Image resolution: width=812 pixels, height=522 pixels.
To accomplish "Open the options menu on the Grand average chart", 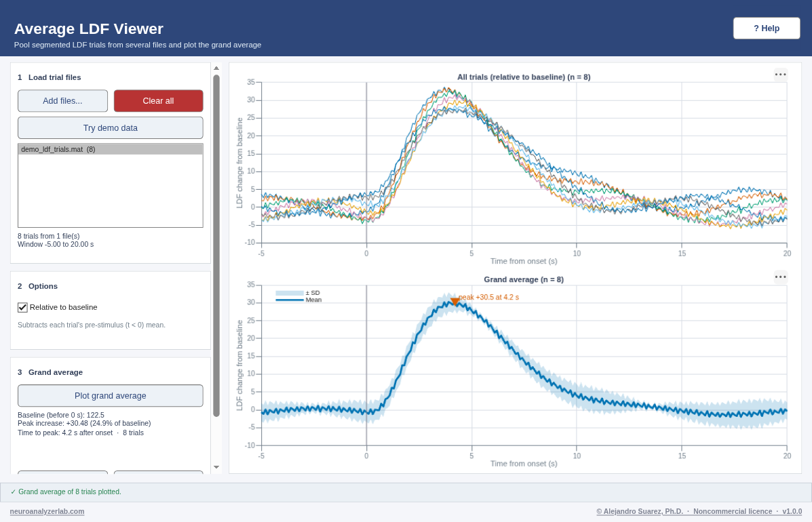I will coord(780,277).
